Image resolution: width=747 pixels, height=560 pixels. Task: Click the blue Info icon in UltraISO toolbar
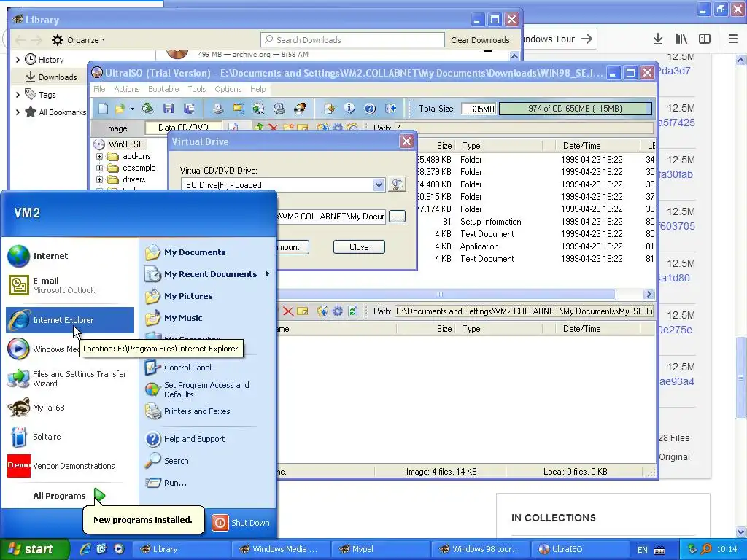349,109
